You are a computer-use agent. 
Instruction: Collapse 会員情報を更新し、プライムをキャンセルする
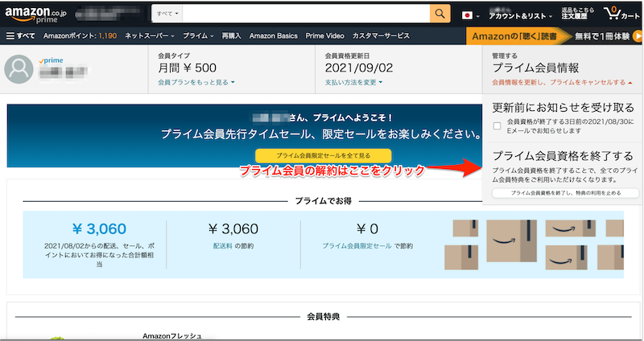click(x=562, y=83)
